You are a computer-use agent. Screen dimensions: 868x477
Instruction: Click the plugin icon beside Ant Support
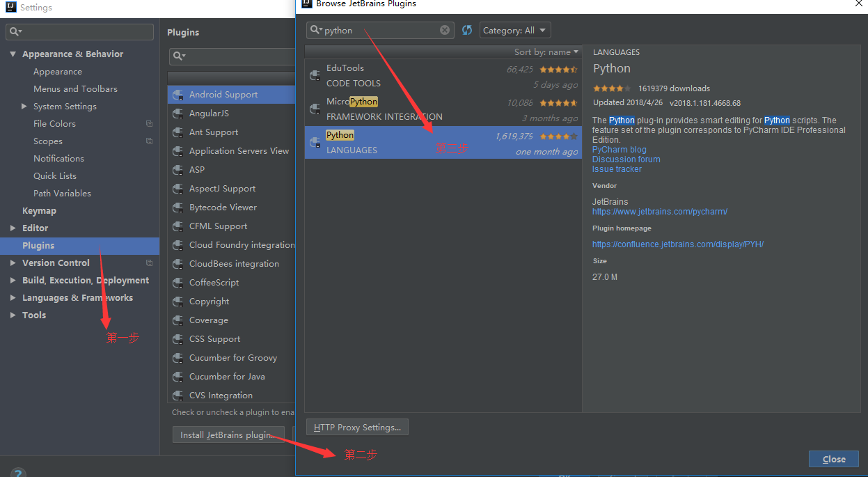click(x=177, y=132)
